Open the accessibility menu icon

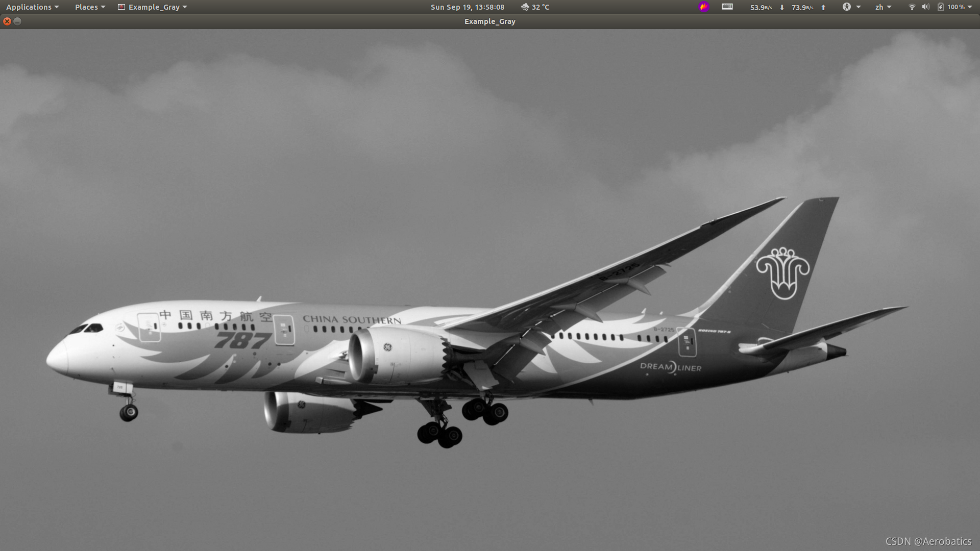pos(851,7)
